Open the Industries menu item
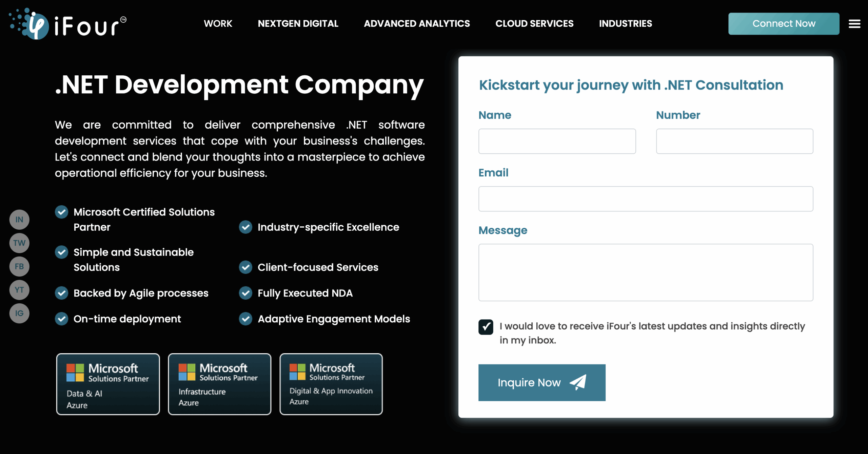This screenshot has height=454, width=868. pos(625,23)
